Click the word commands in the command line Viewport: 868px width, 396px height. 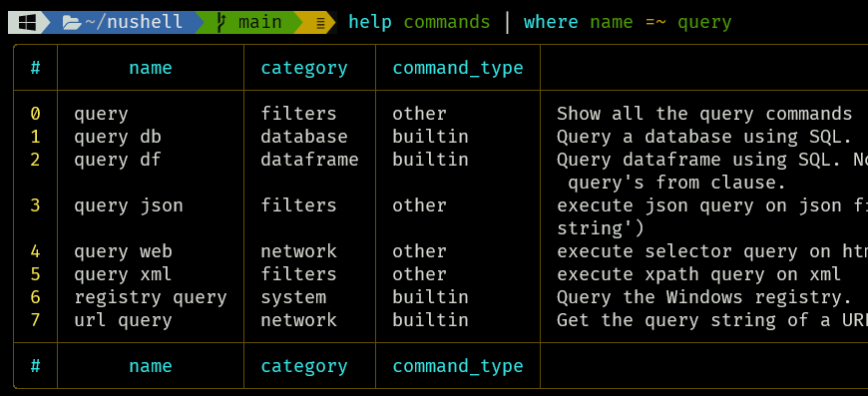[x=447, y=22]
